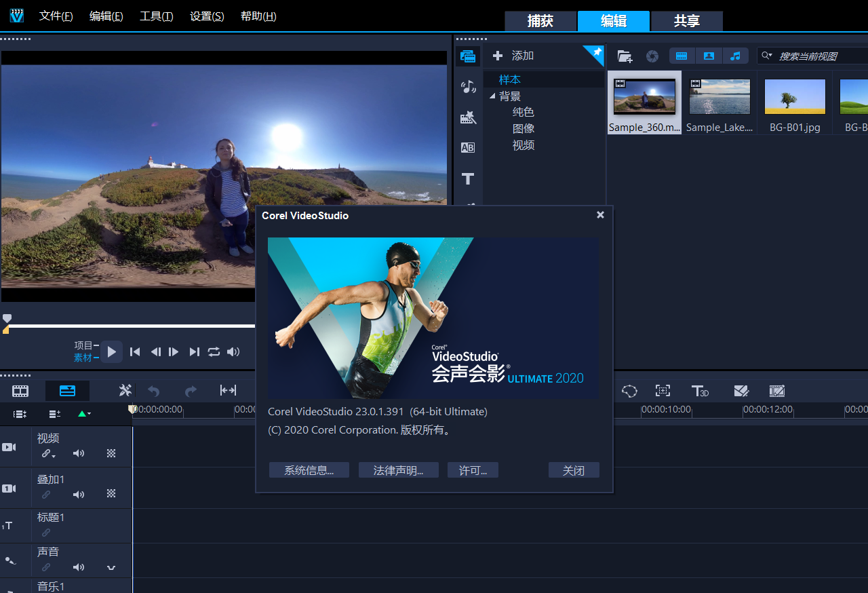Open the Sound/Audio library sidebar icon
868x593 pixels.
point(468,87)
